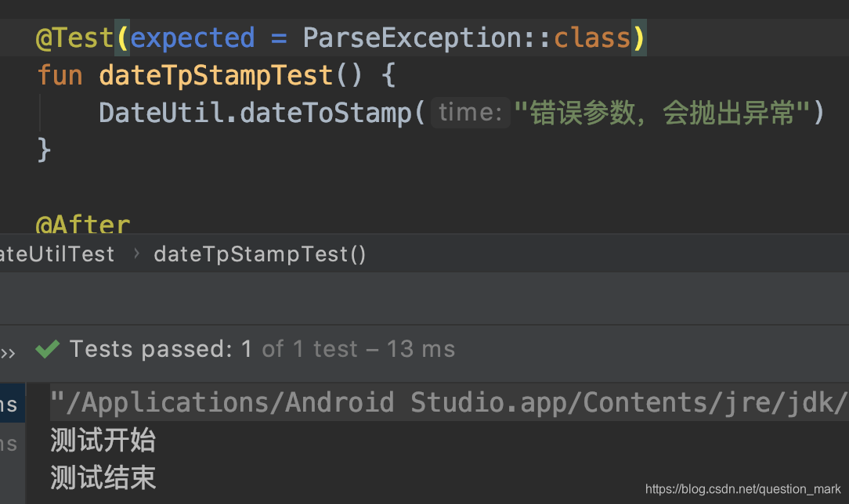The image size is (849, 504).
Task: Click the closing brace of the function
Action: tap(44, 149)
